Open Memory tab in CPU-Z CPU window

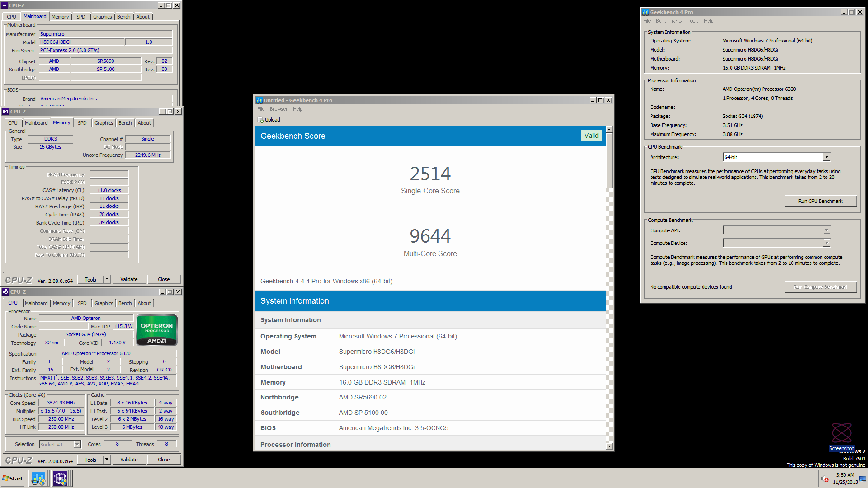pyautogui.click(x=61, y=303)
